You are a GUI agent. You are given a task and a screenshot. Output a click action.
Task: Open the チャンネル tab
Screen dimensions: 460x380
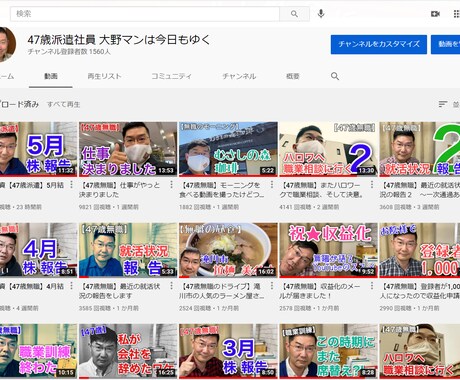[x=239, y=76]
